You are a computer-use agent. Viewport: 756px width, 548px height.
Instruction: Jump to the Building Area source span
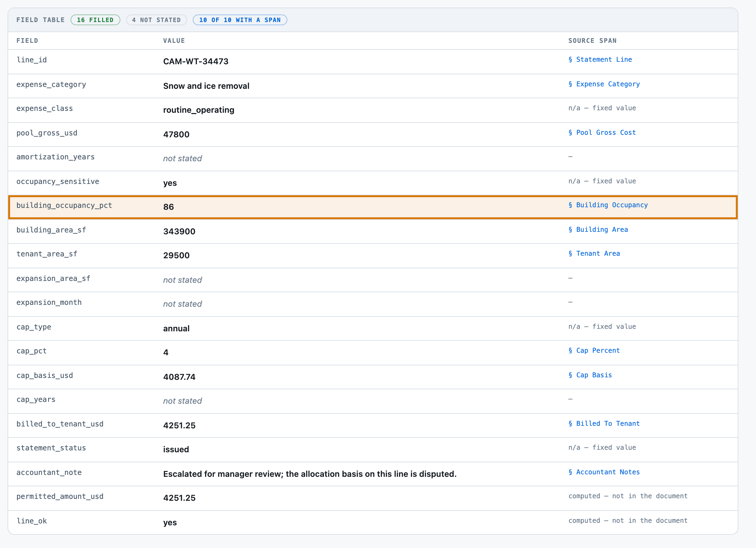tap(598, 230)
